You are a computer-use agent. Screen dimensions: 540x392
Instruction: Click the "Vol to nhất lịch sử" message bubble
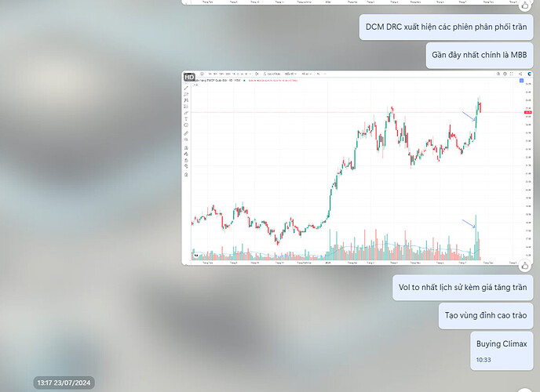click(x=463, y=289)
